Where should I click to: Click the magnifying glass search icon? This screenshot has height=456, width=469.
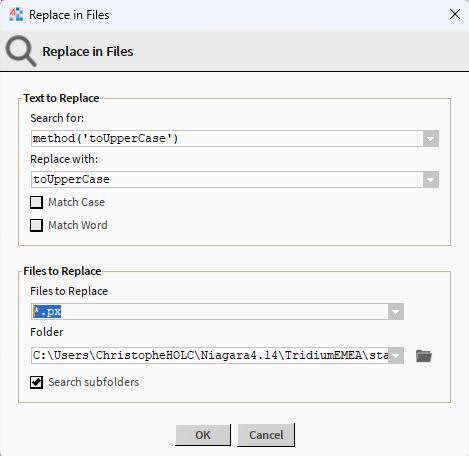tap(21, 51)
